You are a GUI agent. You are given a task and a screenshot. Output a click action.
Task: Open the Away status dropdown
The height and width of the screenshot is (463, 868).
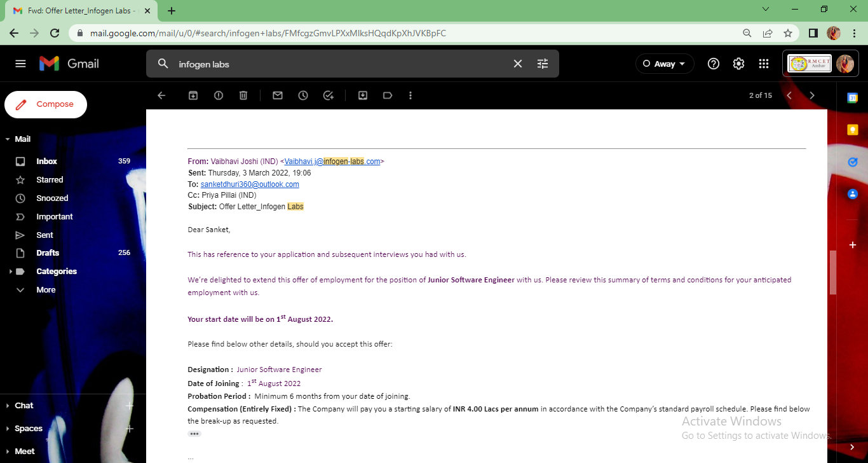point(665,64)
